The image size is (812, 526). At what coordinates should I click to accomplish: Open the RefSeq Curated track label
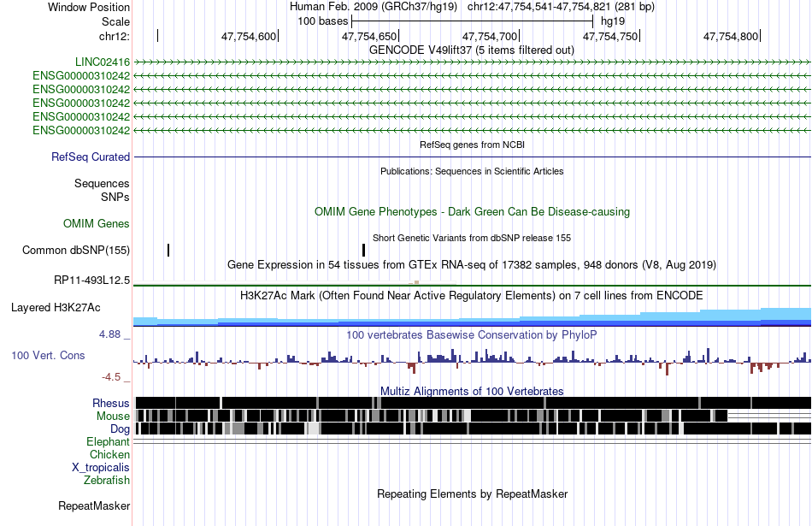tap(91, 157)
